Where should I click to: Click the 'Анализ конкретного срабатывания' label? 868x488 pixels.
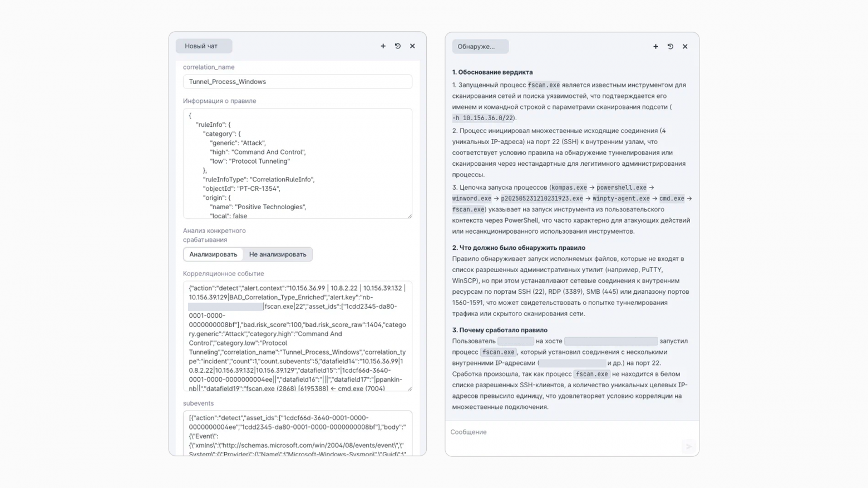click(214, 235)
